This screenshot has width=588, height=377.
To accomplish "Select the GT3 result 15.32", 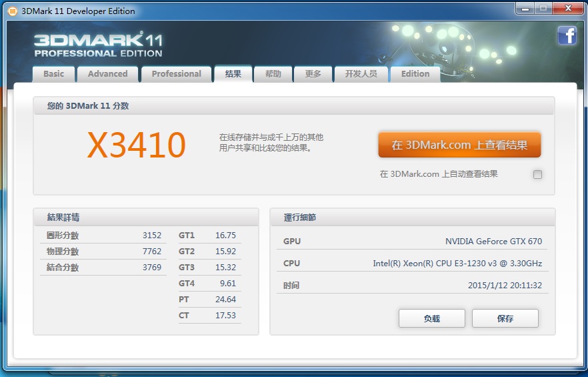I will pos(225,268).
